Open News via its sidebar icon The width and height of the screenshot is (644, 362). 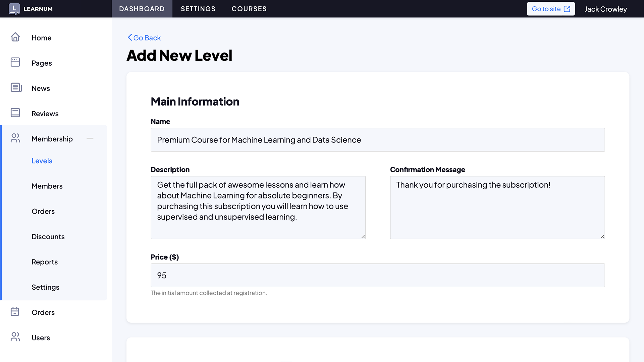15,88
